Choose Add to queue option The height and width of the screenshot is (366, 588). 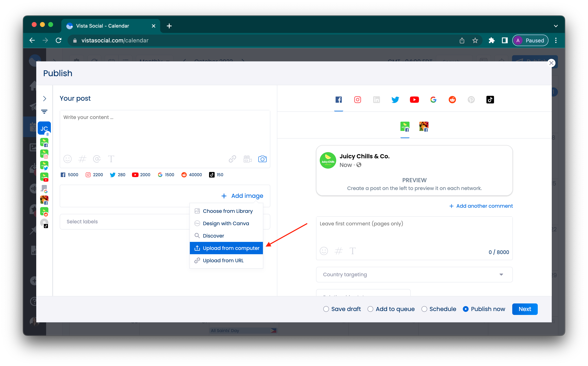pos(391,309)
